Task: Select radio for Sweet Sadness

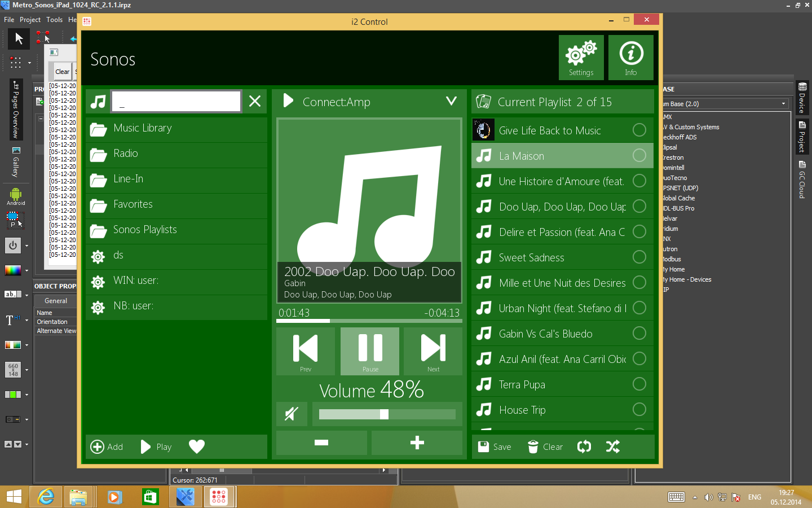Action: tap(639, 257)
